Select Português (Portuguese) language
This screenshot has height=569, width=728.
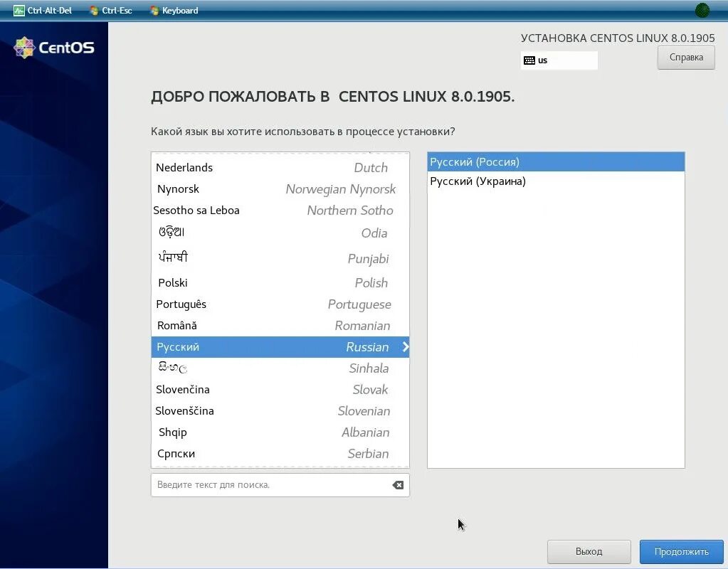click(x=280, y=304)
